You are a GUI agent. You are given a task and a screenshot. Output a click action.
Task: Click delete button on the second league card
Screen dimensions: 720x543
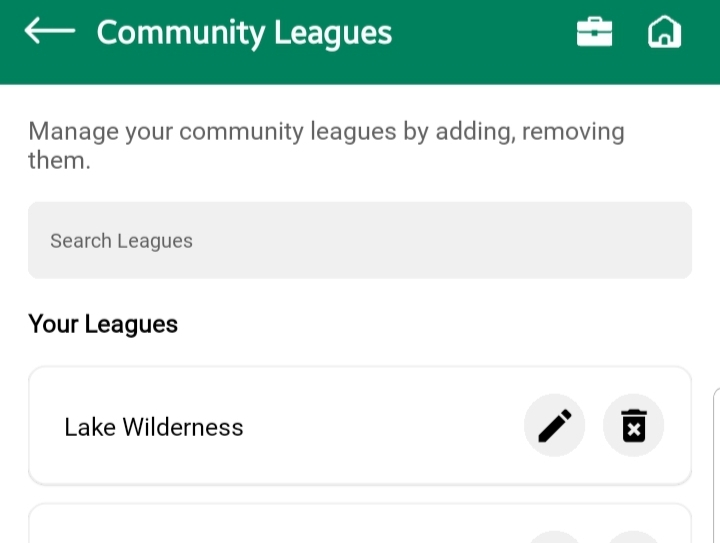pos(633,535)
